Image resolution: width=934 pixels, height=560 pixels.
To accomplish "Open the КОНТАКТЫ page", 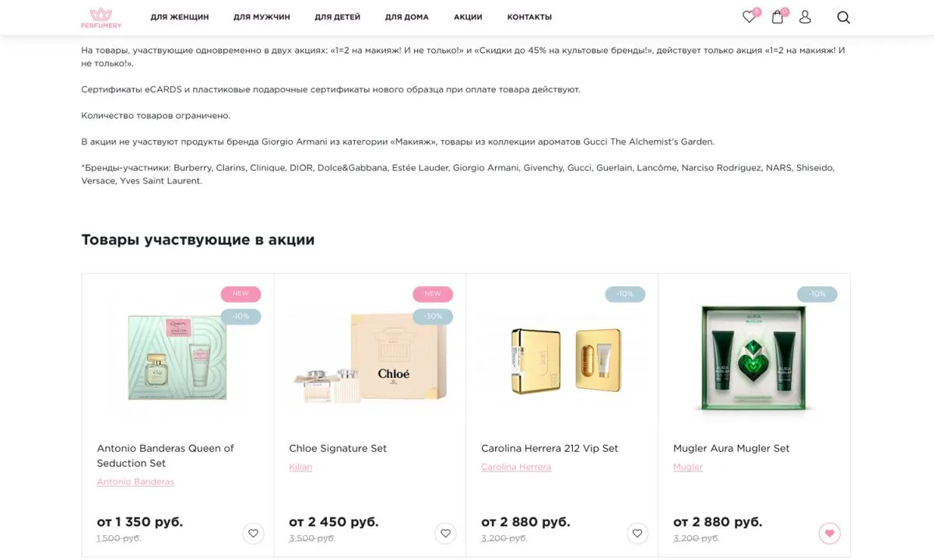I will 529,16.
